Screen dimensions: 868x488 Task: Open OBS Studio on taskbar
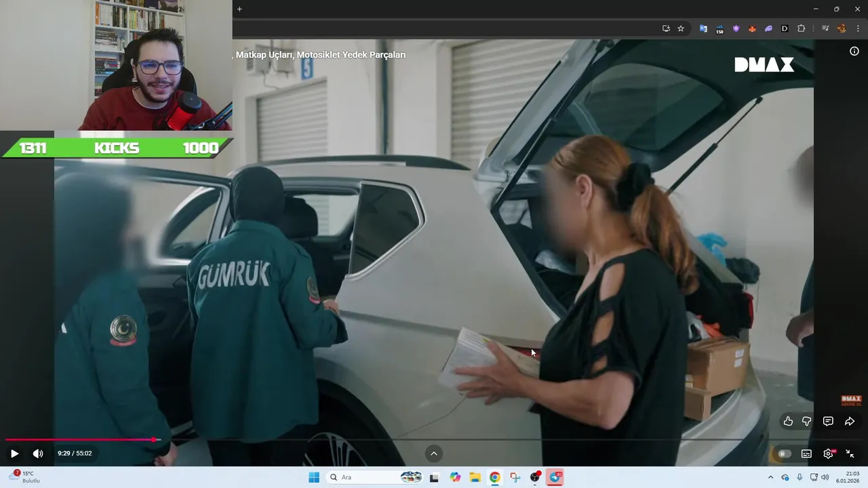point(535,477)
